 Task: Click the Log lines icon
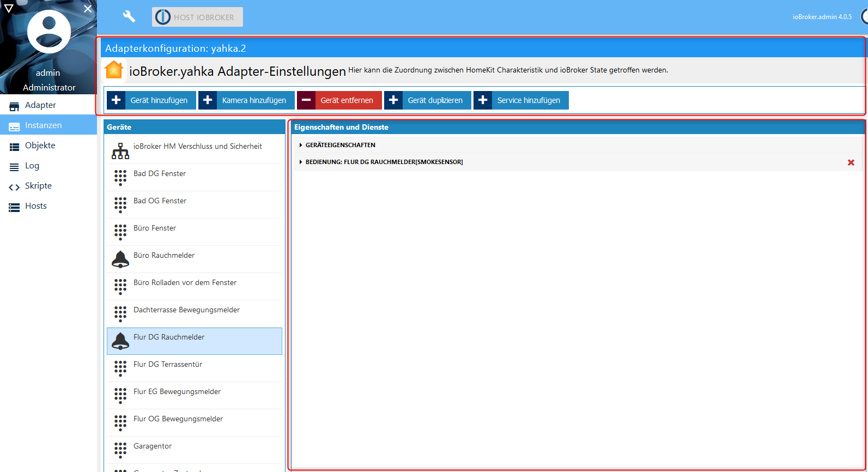tap(14, 166)
